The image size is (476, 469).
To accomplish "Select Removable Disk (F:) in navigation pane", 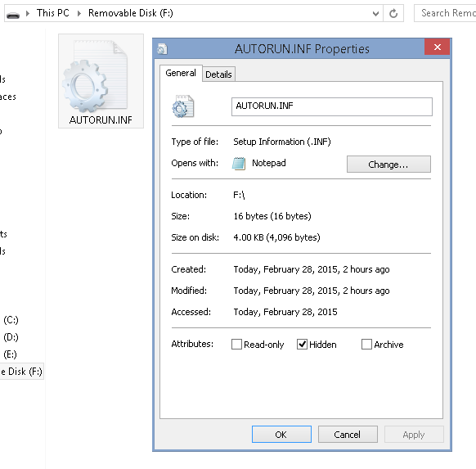I will (x=21, y=372).
